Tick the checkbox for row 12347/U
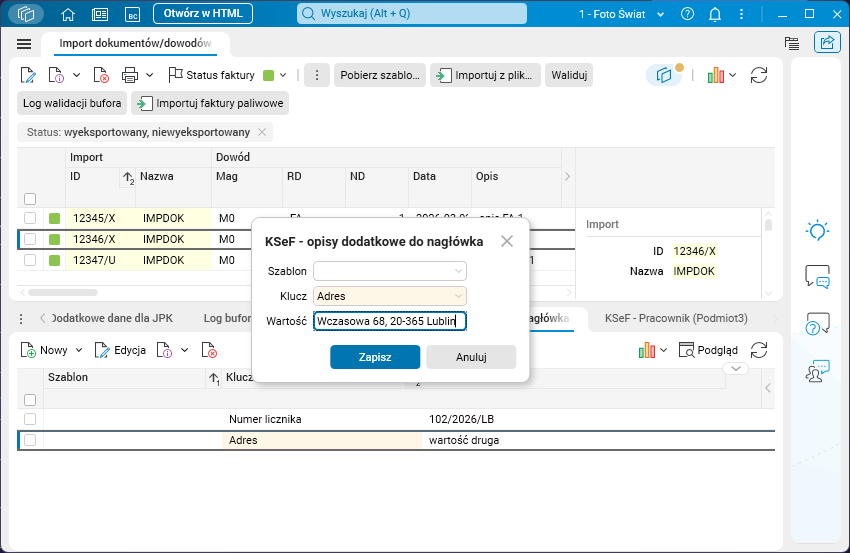Image resolution: width=850 pixels, height=553 pixels. click(x=30, y=260)
